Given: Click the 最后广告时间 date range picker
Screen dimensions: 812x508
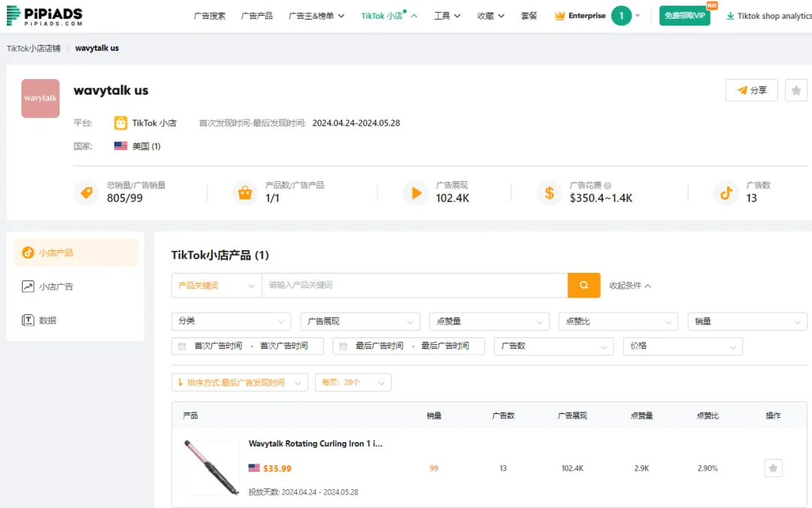Looking at the screenshot, I should [x=408, y=346].
